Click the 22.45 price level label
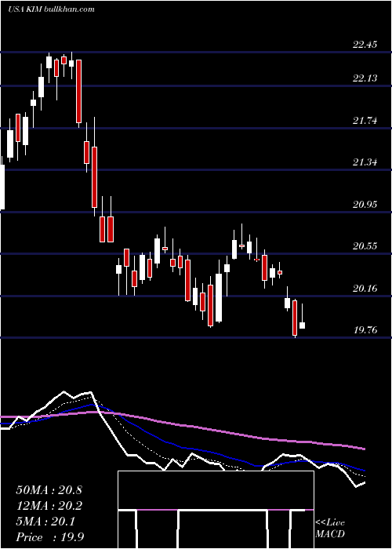The height and width of the screenshot is (549, 392). click(x=365, y=45)
